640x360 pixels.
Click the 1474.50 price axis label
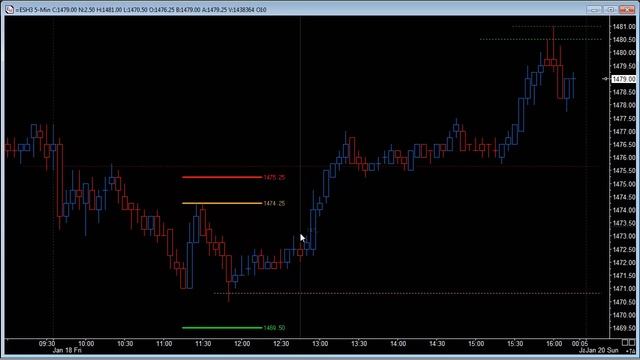coord(624,197)
